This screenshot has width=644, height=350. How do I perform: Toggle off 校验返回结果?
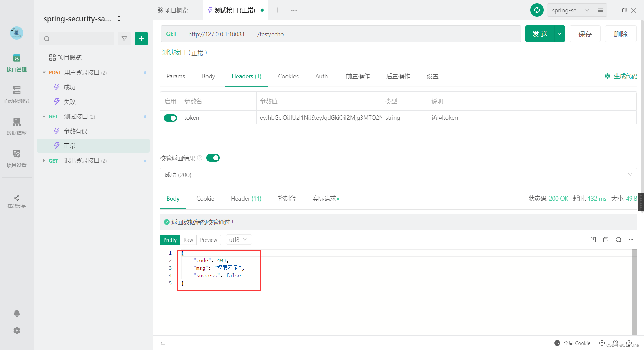pyautogui.click(x=213, y=158)
